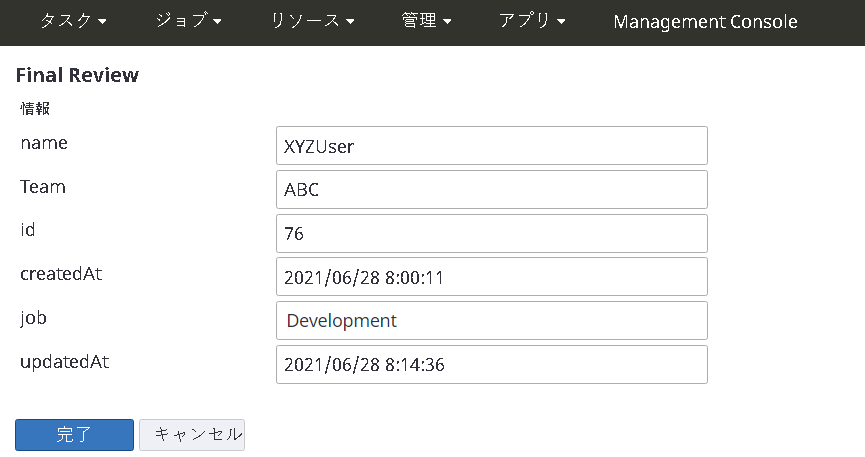Click the 情報 section label

[x=35, y=108]
